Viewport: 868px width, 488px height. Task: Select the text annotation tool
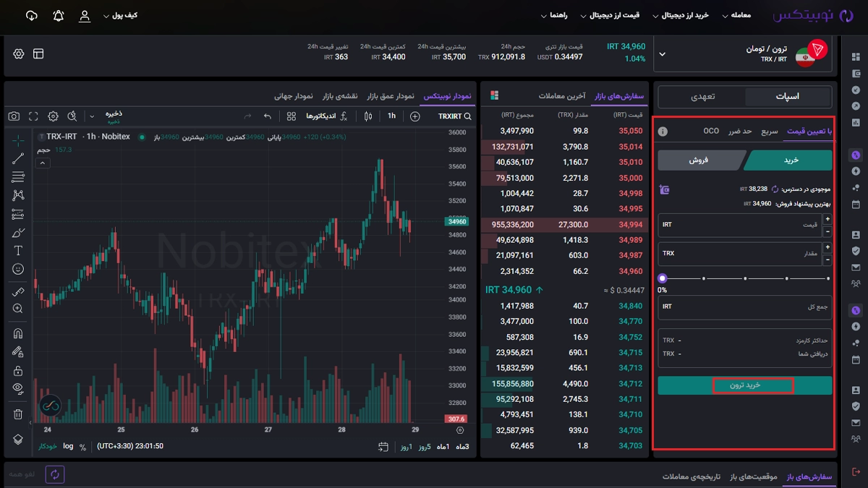(x=18, y=251)
